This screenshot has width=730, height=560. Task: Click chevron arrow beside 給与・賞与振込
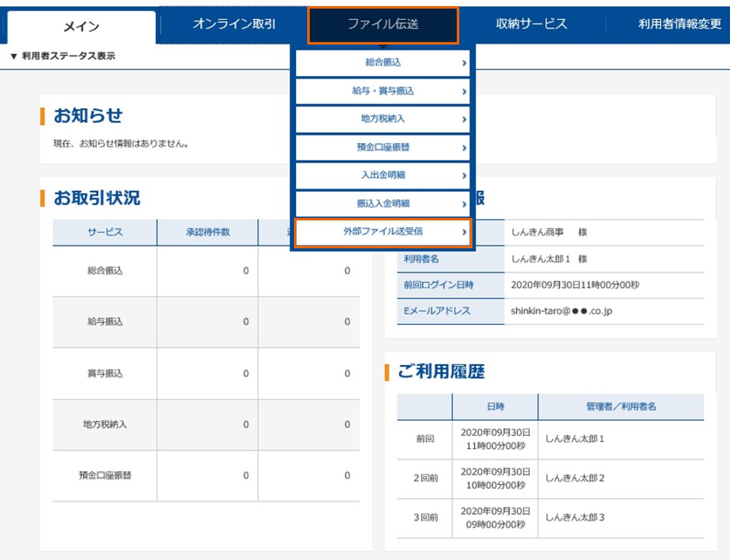(x=464, y=91)
